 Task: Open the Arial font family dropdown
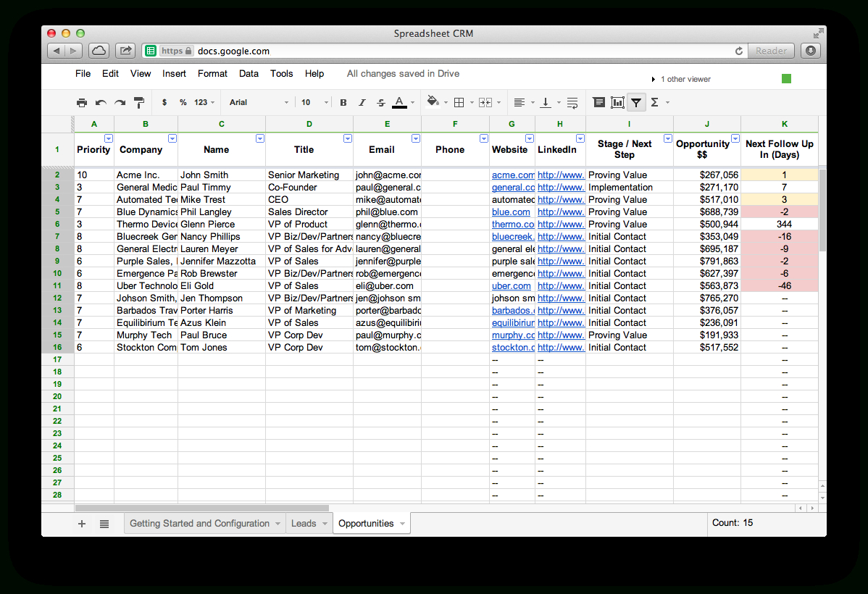click(259, 103)
